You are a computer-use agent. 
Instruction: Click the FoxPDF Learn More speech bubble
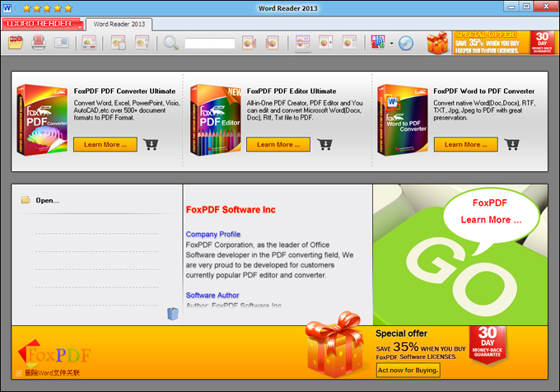(490, 212)
